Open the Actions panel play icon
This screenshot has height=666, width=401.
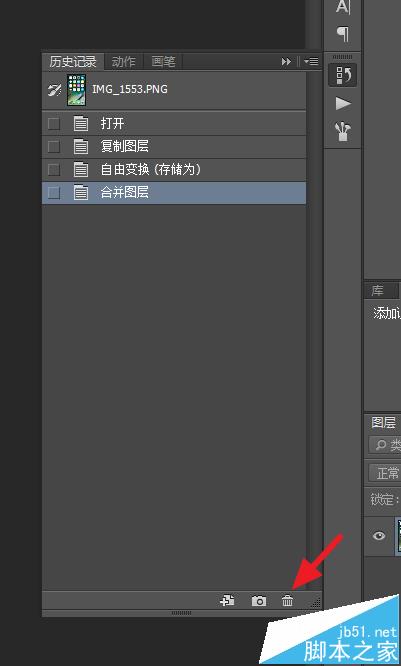(343, 103)
